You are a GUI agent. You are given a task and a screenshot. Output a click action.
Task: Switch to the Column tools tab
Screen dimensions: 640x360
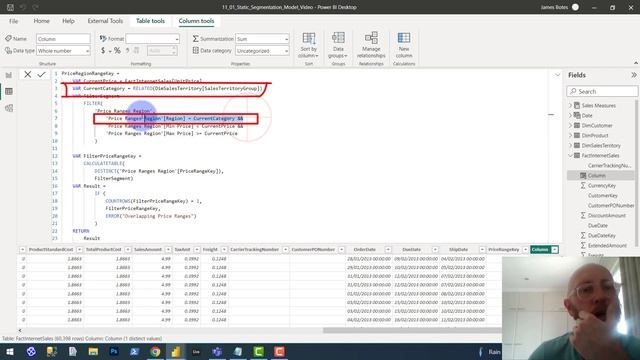point(196,21)
